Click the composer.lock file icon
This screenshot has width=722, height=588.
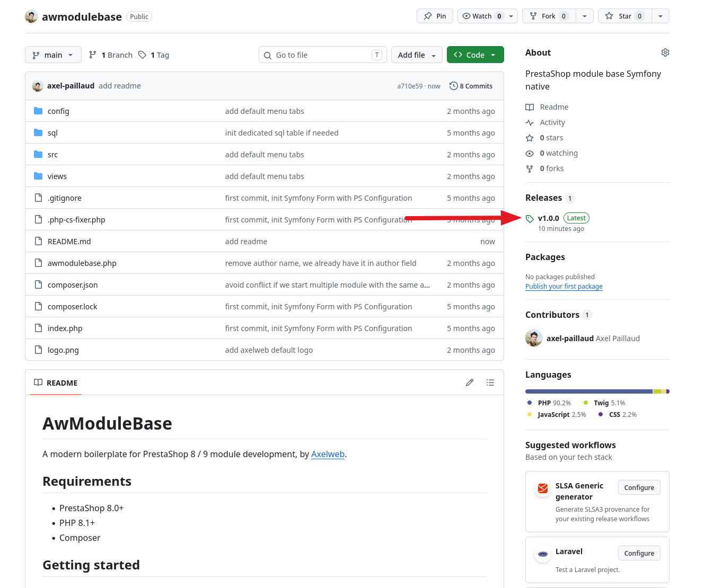click(38, 306)
